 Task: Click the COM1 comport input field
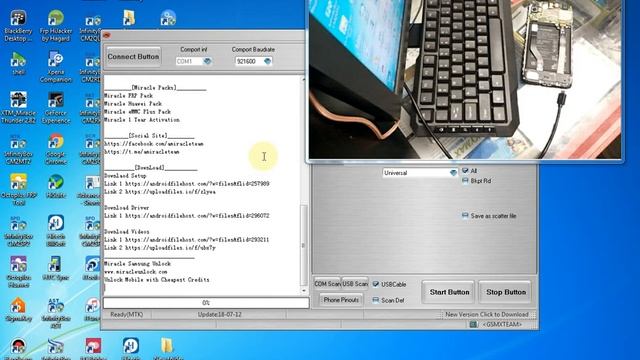[189, 61]
